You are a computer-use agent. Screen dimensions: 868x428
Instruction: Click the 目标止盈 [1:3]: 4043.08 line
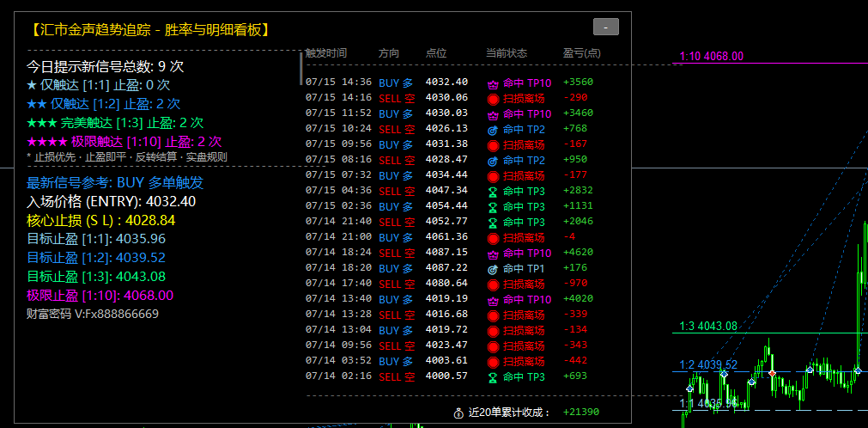pyautogui.click(x=96, y=276)
